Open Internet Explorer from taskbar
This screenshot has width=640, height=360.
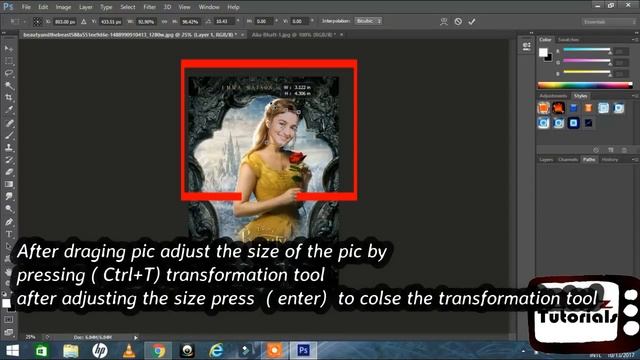click(216, 351)
